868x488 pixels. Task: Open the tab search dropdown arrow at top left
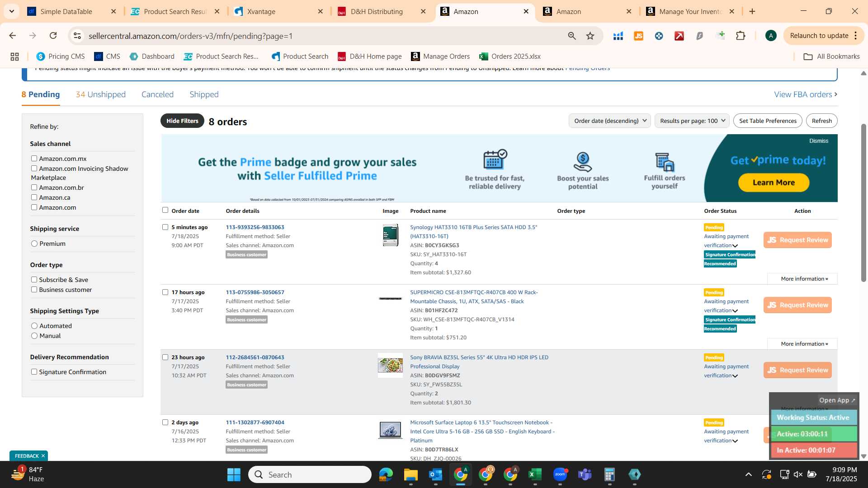11,11
